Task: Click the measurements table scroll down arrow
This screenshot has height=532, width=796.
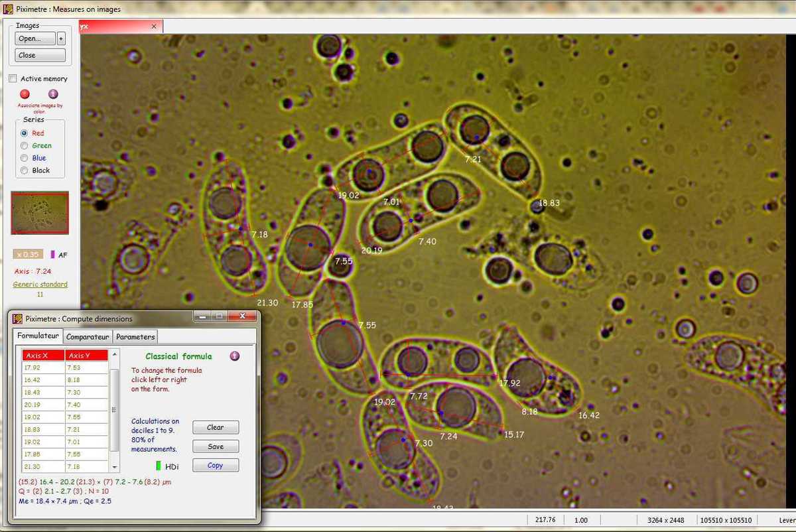Action: point(114,468)
